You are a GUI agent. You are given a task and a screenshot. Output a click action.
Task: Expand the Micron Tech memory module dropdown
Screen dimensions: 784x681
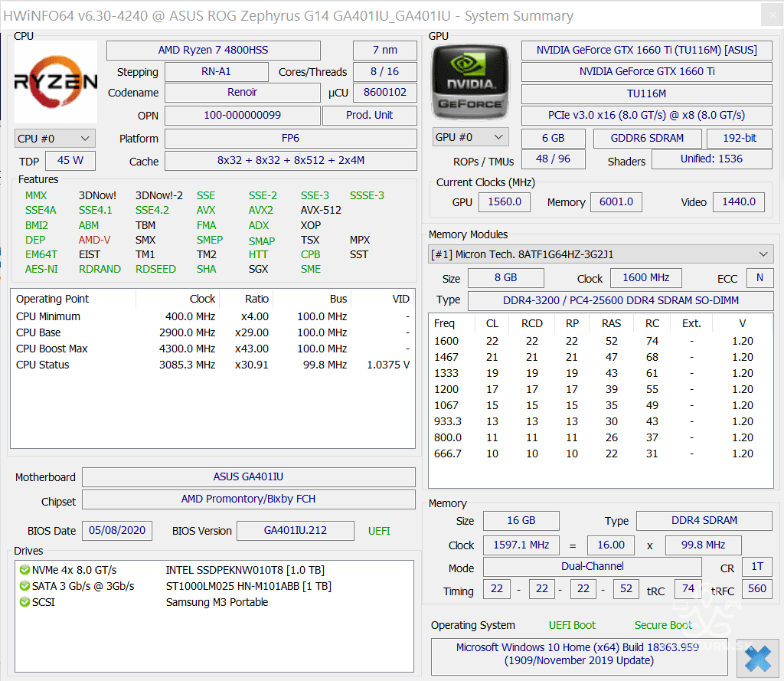tap(600, 254)
